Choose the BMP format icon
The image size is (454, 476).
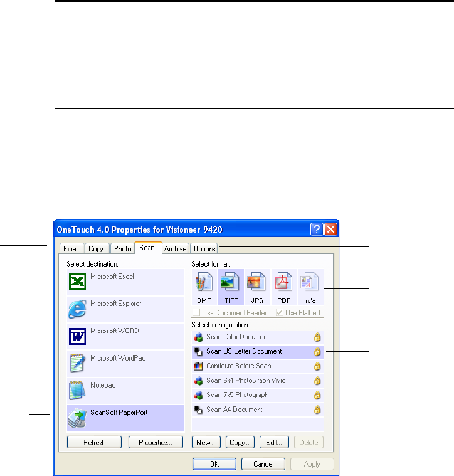point(204,283)
